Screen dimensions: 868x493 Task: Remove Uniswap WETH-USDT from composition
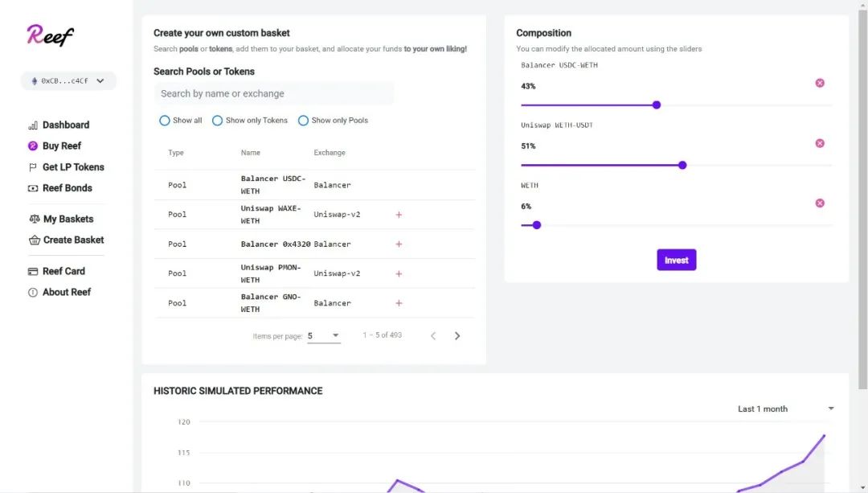[820, 143]
